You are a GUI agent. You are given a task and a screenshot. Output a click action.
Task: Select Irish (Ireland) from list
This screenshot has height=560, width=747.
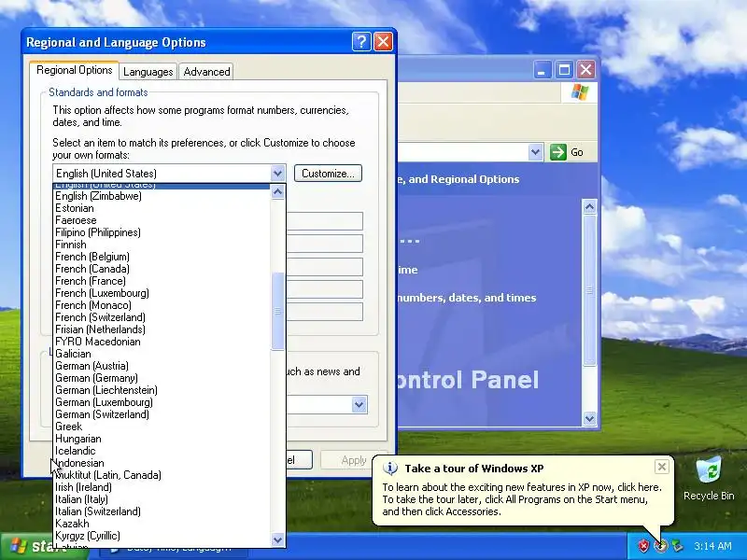click(x=162, y=487)
